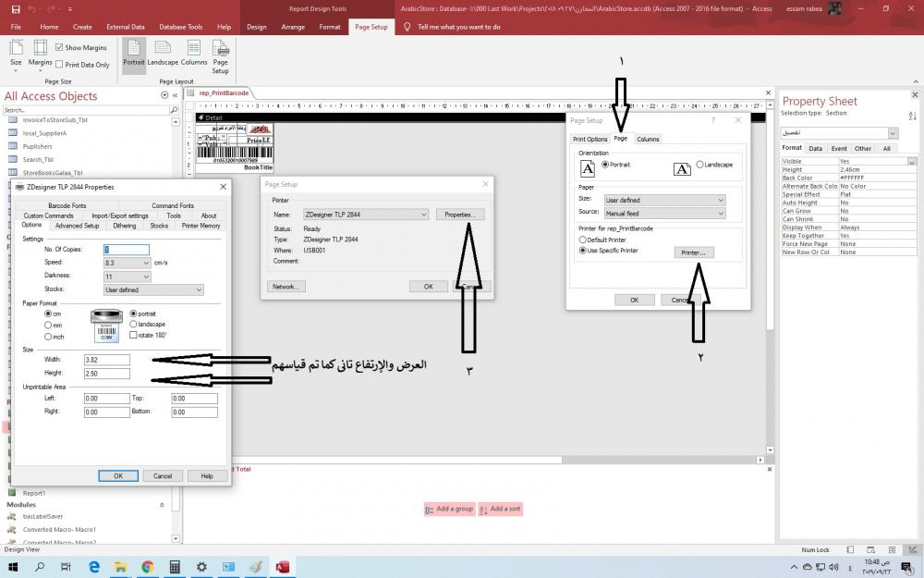
Task: Toggle the Show Margins checkbox
Action: [x=59, y=47]
